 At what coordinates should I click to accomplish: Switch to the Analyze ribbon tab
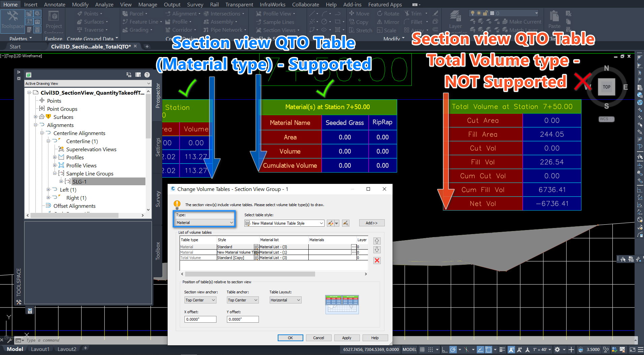tap(104, 4)
